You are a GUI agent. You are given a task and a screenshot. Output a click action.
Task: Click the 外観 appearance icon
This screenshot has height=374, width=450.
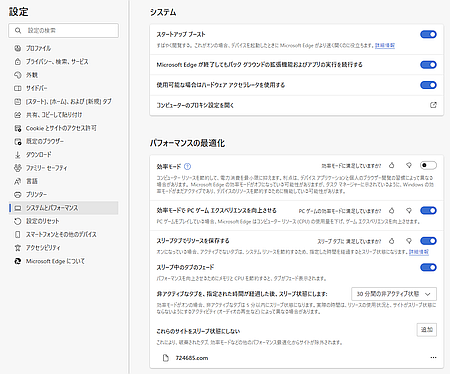point(18,75)
